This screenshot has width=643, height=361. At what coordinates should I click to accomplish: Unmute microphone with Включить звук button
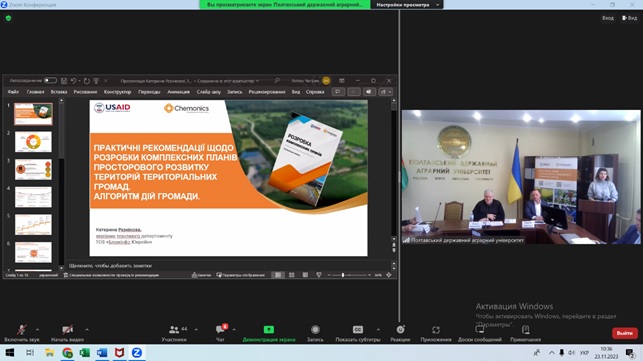coord(22,333)
